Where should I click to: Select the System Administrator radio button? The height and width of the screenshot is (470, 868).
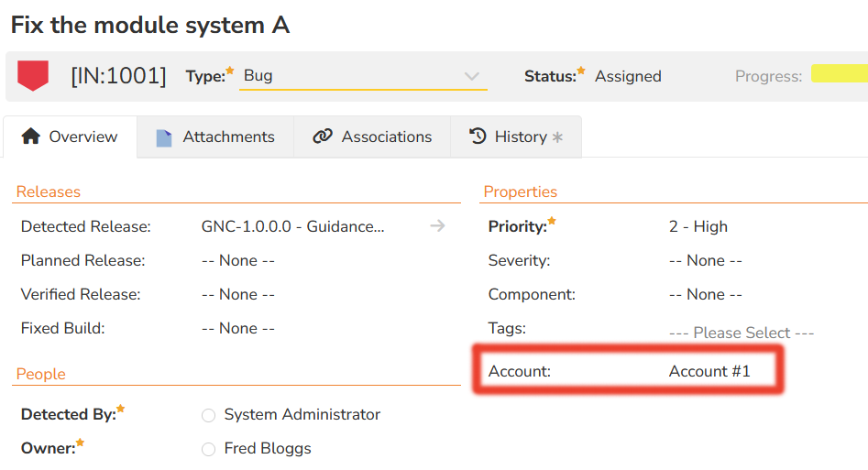[x=208, y=415]
